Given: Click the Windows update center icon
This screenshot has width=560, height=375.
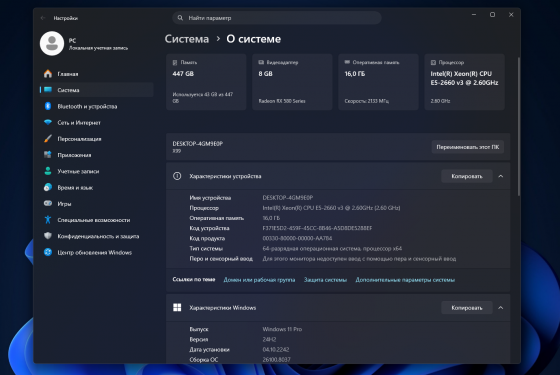Looking at the screenshot, I should pyautogui.click(x=48, y=252).
